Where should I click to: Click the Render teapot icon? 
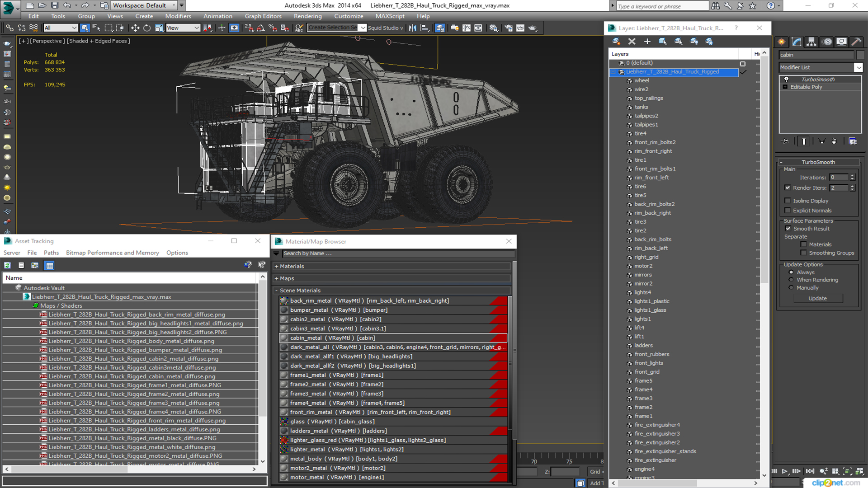click(533, 28)
